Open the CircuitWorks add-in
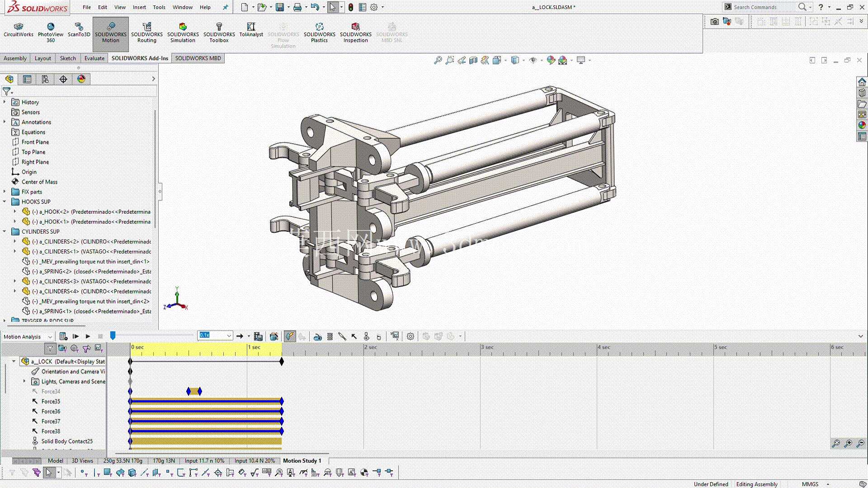 (19, 30)
